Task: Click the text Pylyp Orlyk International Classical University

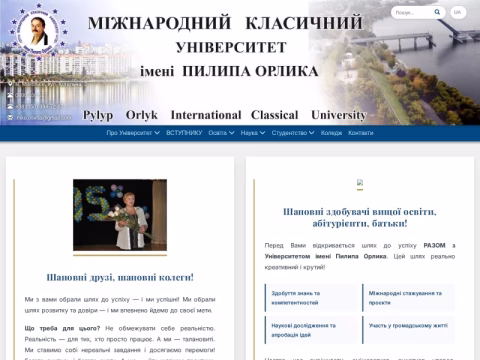Action: pyautogui.click(x=225, y=115)
